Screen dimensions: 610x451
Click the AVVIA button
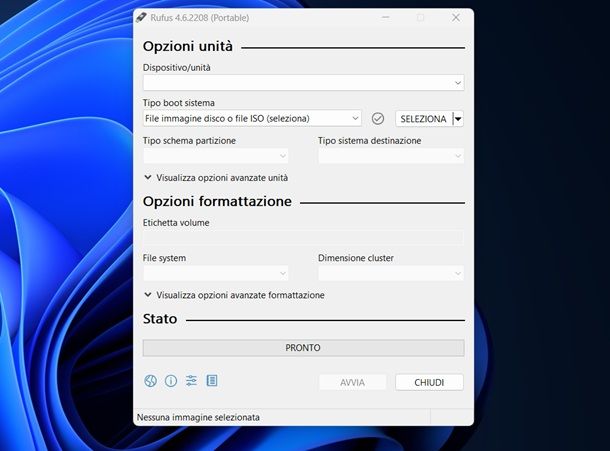coord(352,383)
